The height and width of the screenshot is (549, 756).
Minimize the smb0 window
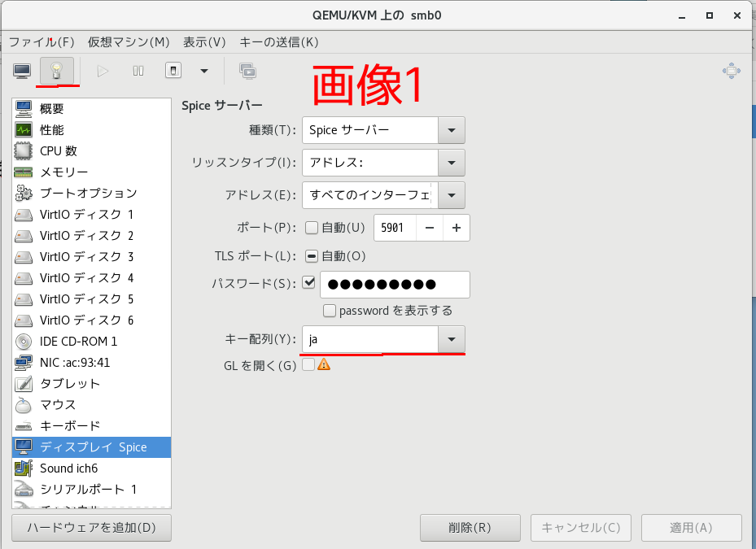click(682, 16)
